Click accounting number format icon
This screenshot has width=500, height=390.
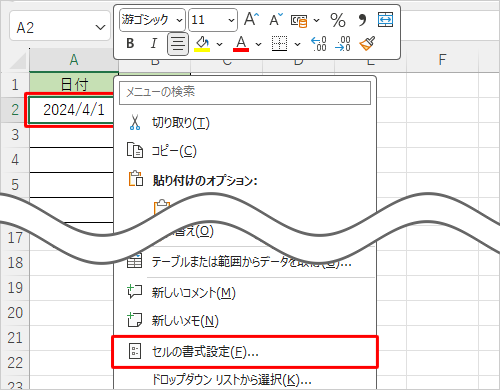click(299, 21)
